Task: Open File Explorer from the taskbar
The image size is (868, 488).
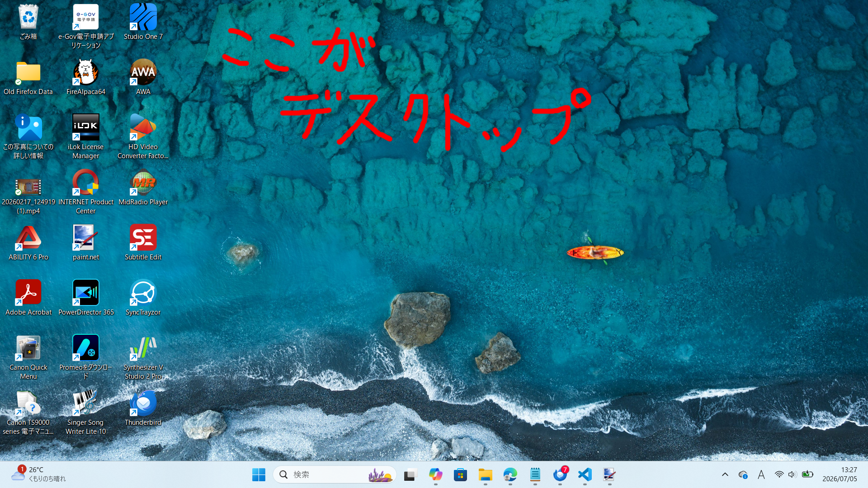Action: (485, 474)
